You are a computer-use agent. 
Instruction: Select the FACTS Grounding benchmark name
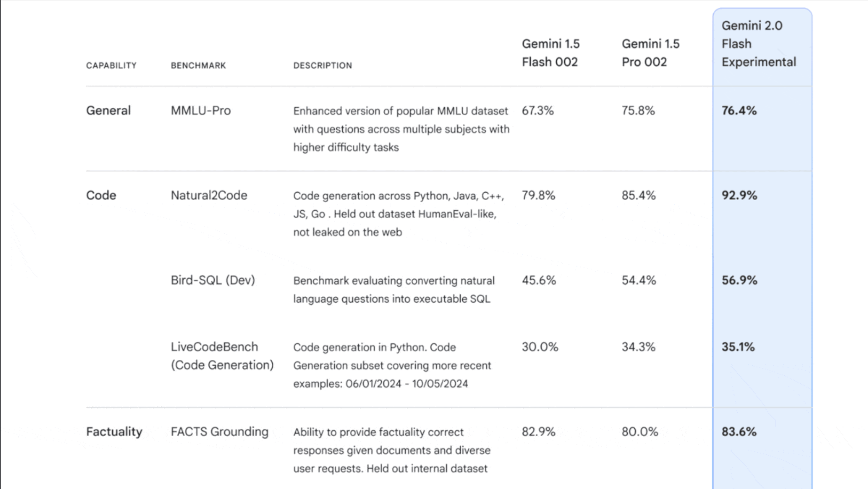pyautogui.click(x=219, y=432)
